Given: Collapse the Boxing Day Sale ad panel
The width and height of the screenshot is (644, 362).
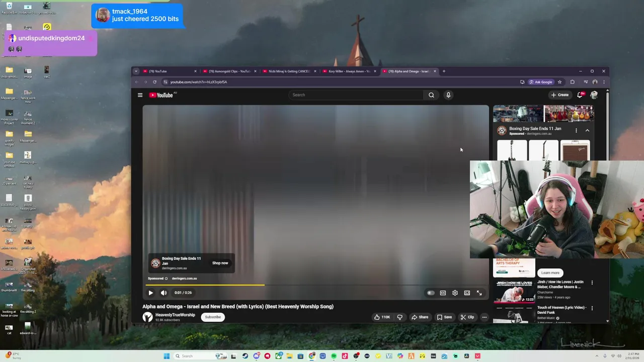Looking at the screenshot, I should pyautogui.click(x=587, y=130).
